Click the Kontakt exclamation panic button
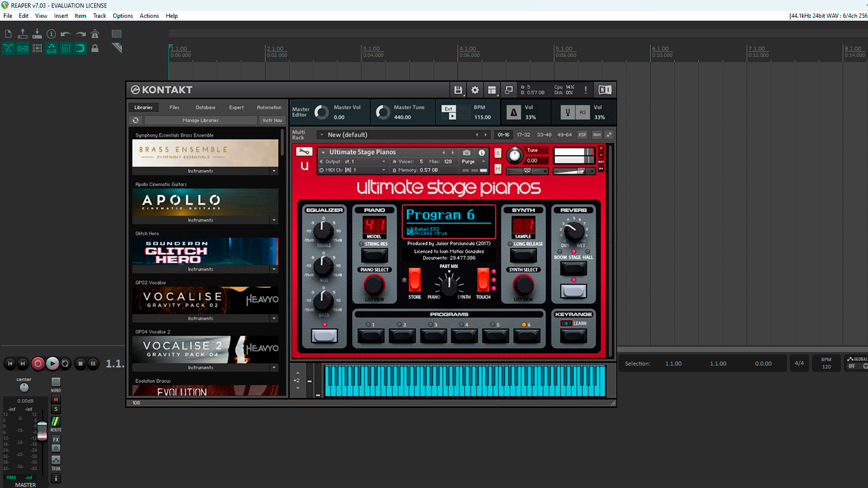The image size is (868, 488). [x=585, y=90]
